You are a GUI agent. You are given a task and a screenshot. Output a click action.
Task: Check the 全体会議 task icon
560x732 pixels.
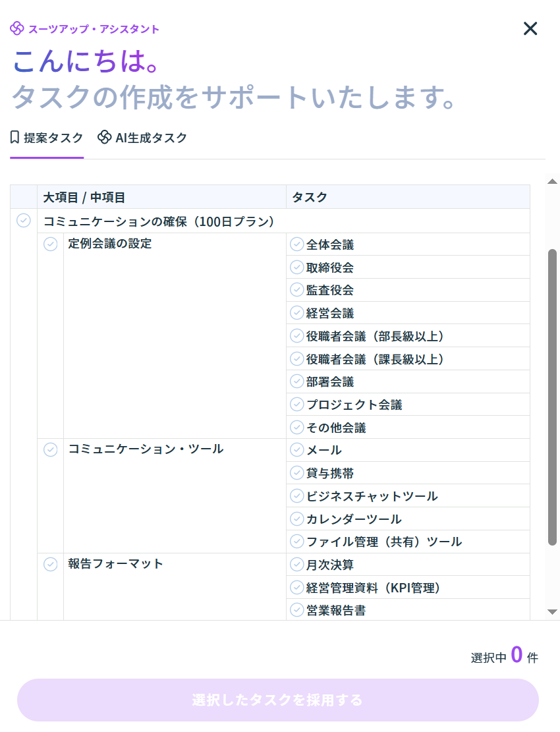(297, 244)
